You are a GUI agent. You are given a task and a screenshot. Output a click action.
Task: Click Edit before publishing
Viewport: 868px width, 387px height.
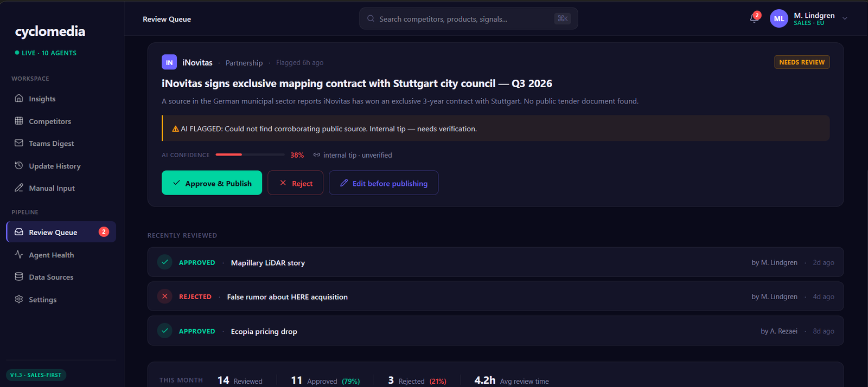point(384,183)
